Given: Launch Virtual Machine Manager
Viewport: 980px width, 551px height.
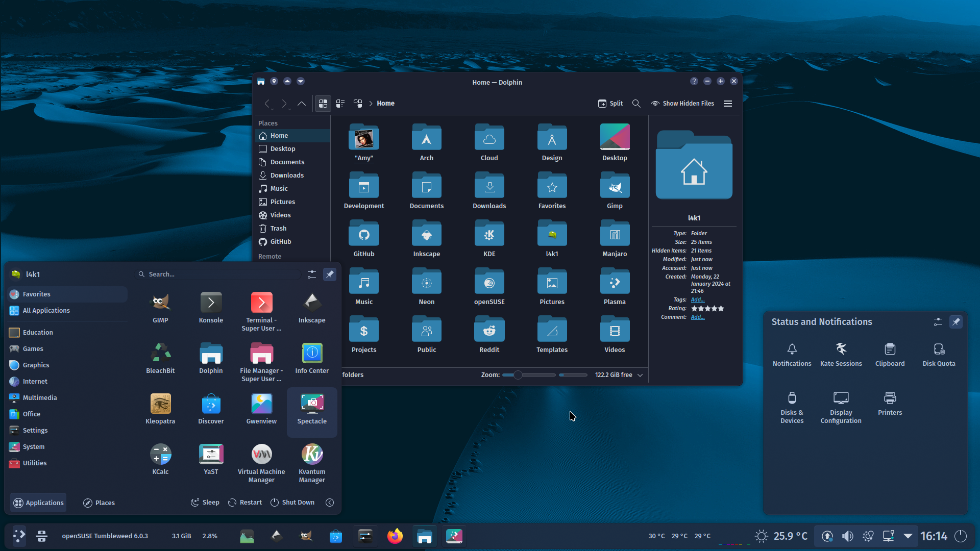Looking at the screenshot, I should click(x=261, y=464).
